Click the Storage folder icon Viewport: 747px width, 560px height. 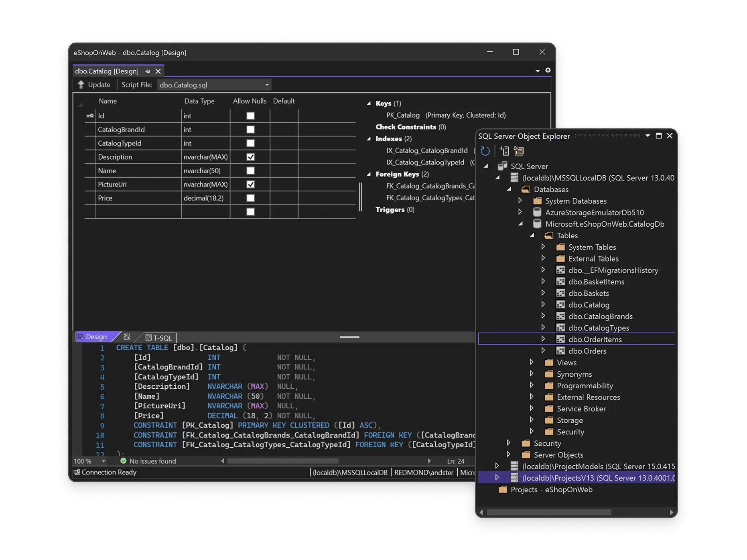pyautogui.click(x=549, y=420)
